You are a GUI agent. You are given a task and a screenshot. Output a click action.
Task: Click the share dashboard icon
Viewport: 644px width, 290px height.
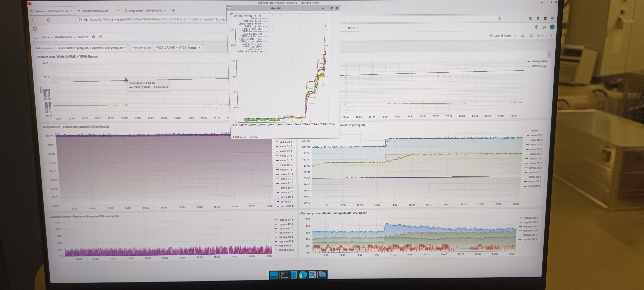100,37
